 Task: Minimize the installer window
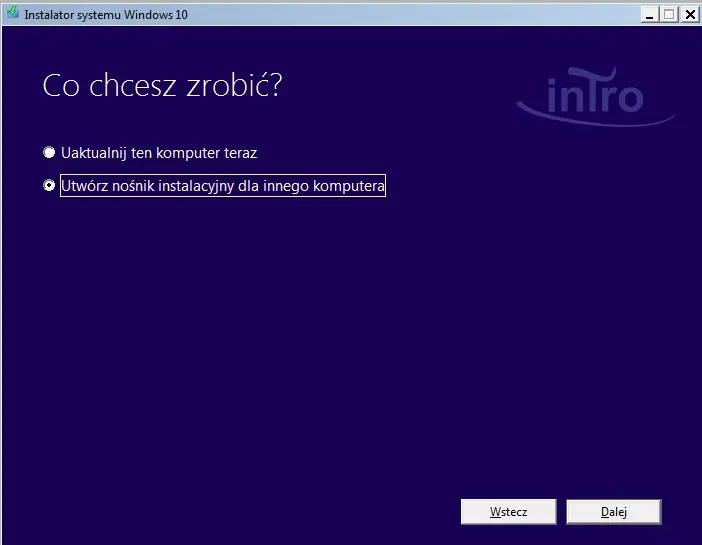coord(650,15)
